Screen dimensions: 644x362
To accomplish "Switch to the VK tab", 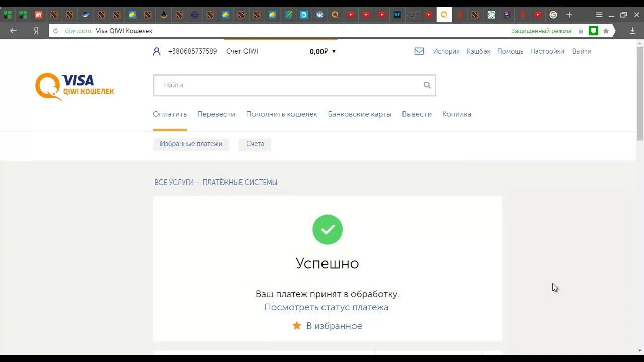I will click(319, 15).
